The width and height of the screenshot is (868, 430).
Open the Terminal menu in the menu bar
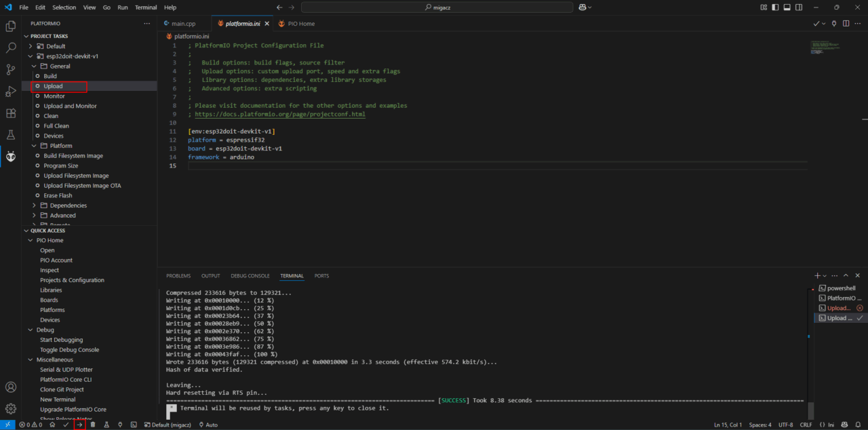pos(146,7)
